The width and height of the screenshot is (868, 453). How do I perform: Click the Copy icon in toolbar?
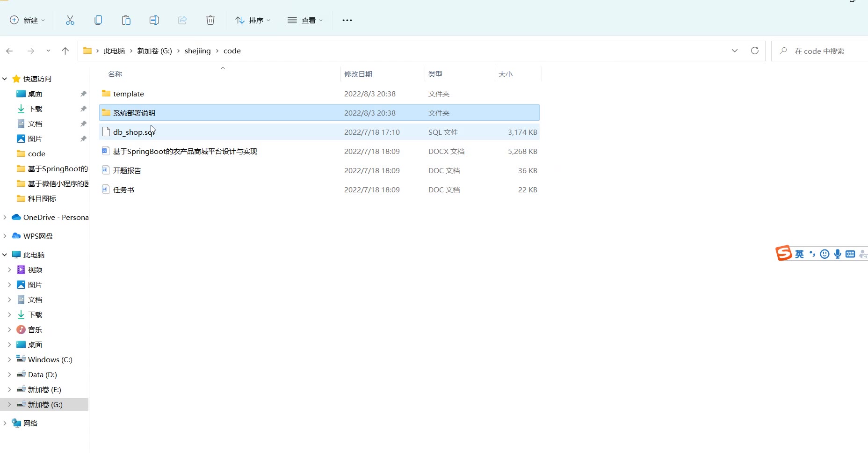[98, 20]
